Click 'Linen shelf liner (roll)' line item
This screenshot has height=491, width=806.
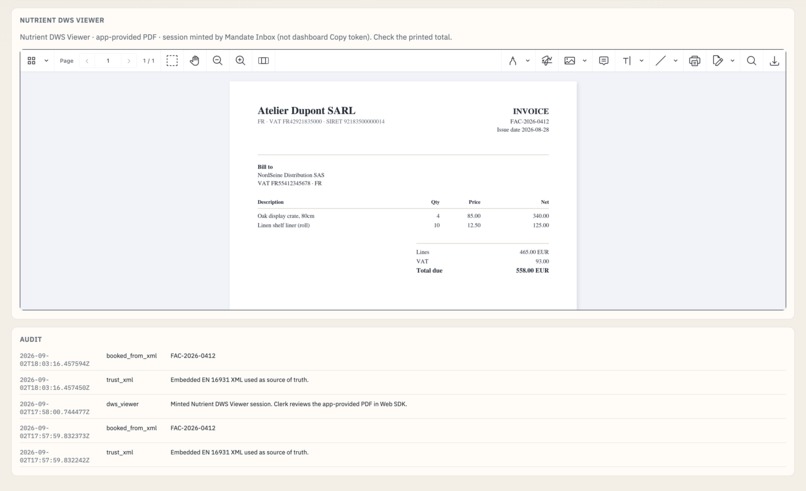[284, 225]
